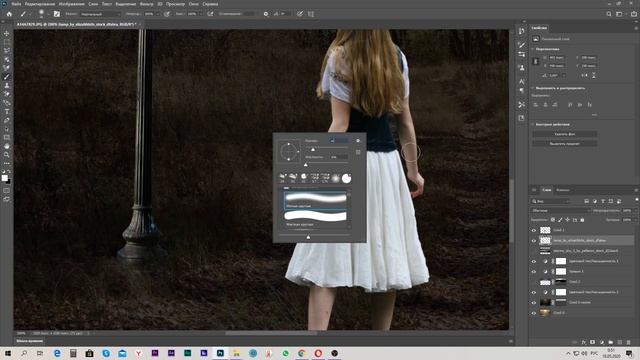The image size is (640, 360).
Task: Open the Фильтр menu
Action: click(x=147, y=4)
